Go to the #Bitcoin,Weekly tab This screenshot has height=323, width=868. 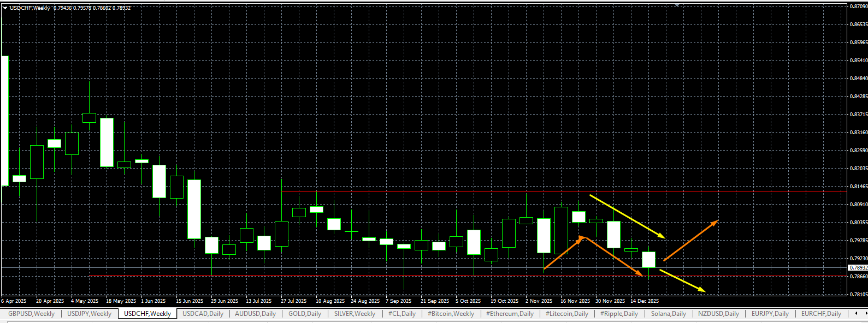[x=451, y=314]
